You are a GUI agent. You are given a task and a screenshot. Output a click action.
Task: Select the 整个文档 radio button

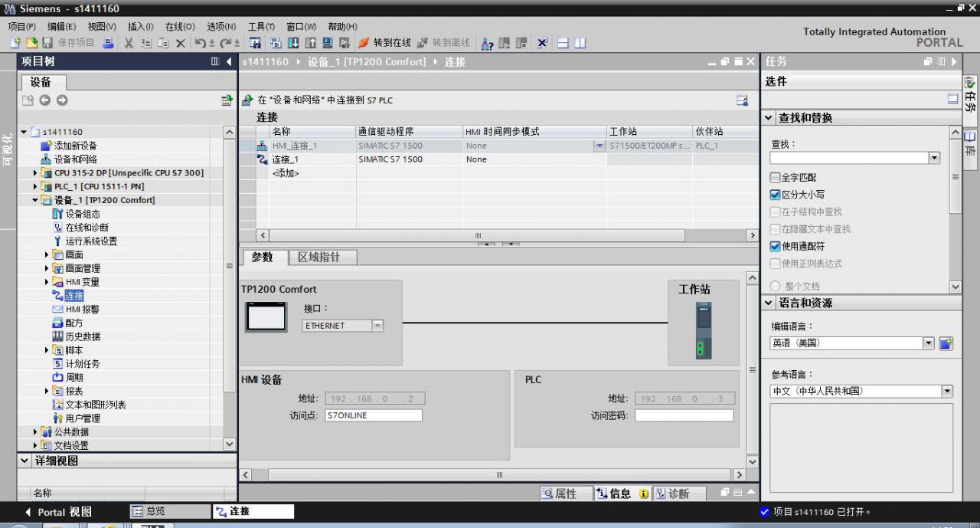tap(775, 286)
